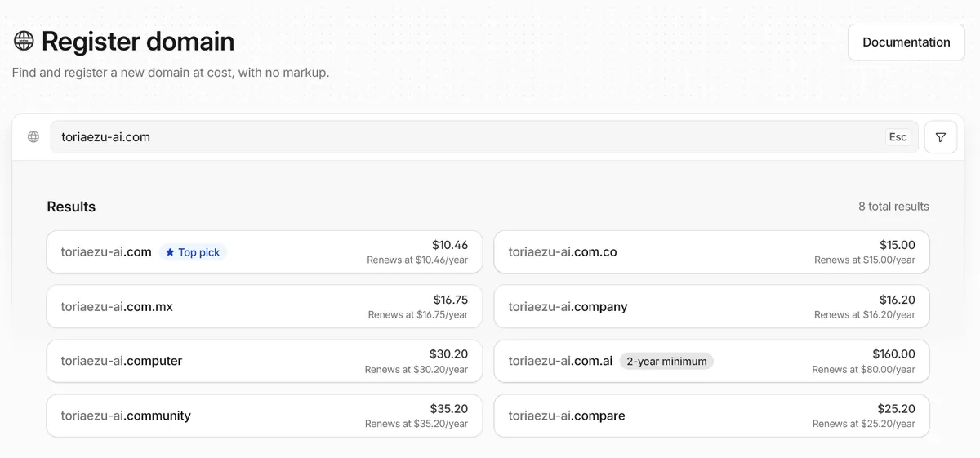
Task: Select the toriaezu-ai.com.ai domain card
Action: (x=711, y=361)
